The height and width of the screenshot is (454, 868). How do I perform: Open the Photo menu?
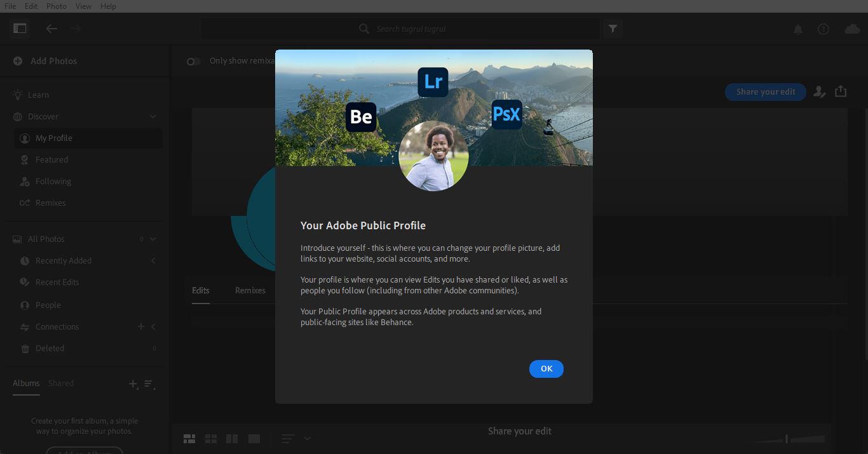click(57, 6)
